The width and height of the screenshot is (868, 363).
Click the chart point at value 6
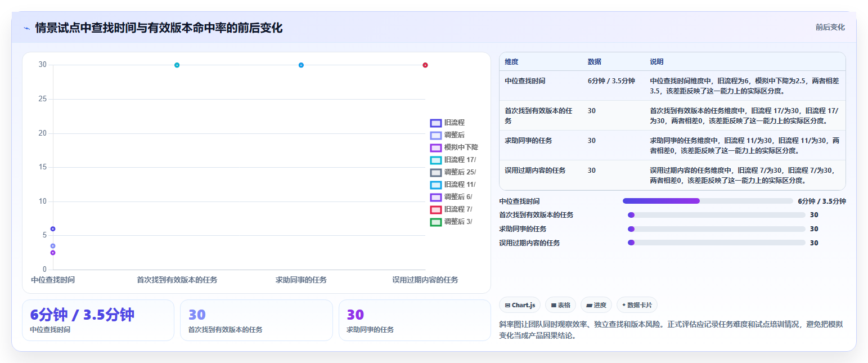pyautogui.click(x=53, y=229)
